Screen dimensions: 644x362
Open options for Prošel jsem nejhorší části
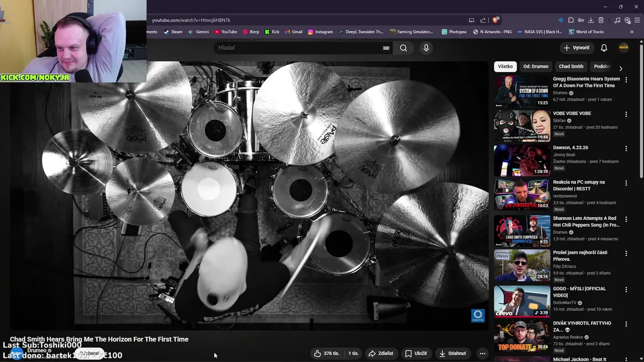click(626, 253)
